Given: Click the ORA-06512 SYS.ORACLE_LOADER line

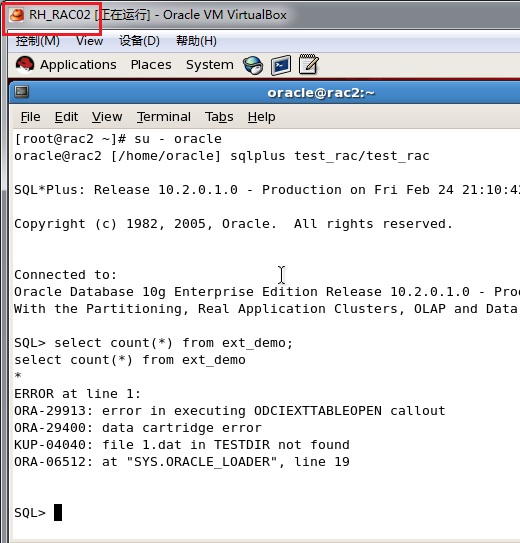Looking at the screenshot, I should click(x=182, y=462).
